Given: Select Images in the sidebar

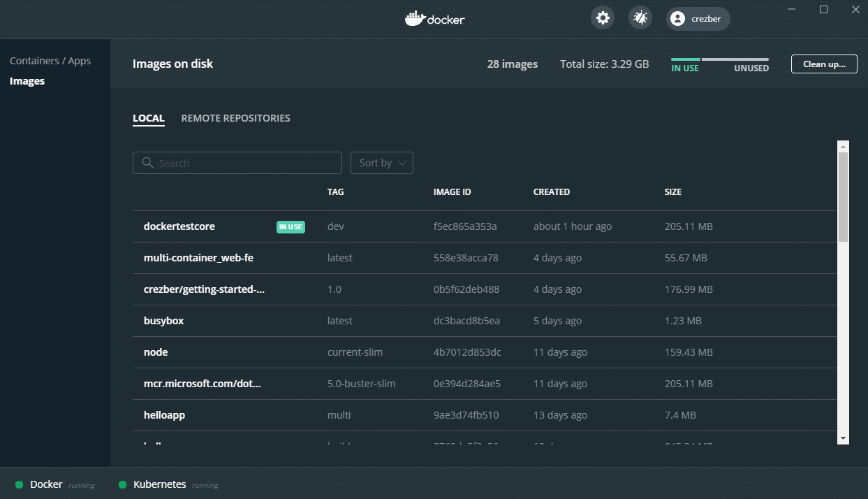Looking at the screenshot, I should (27, 81).
